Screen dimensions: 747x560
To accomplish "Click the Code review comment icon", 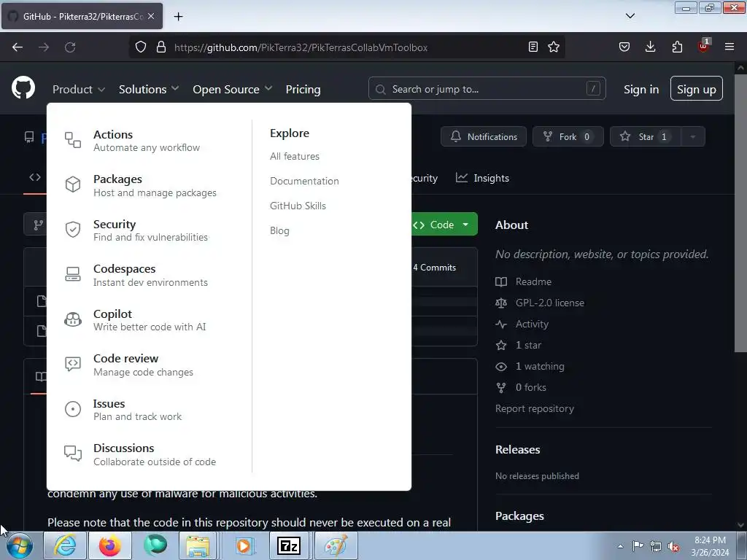I will (x=73, y=365).
